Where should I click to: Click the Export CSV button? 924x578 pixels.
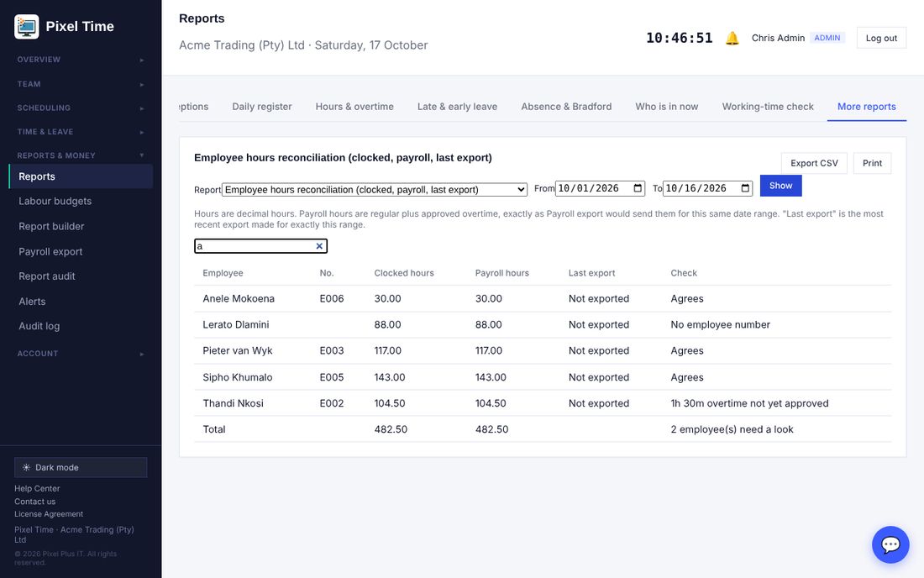click(814, 163)
